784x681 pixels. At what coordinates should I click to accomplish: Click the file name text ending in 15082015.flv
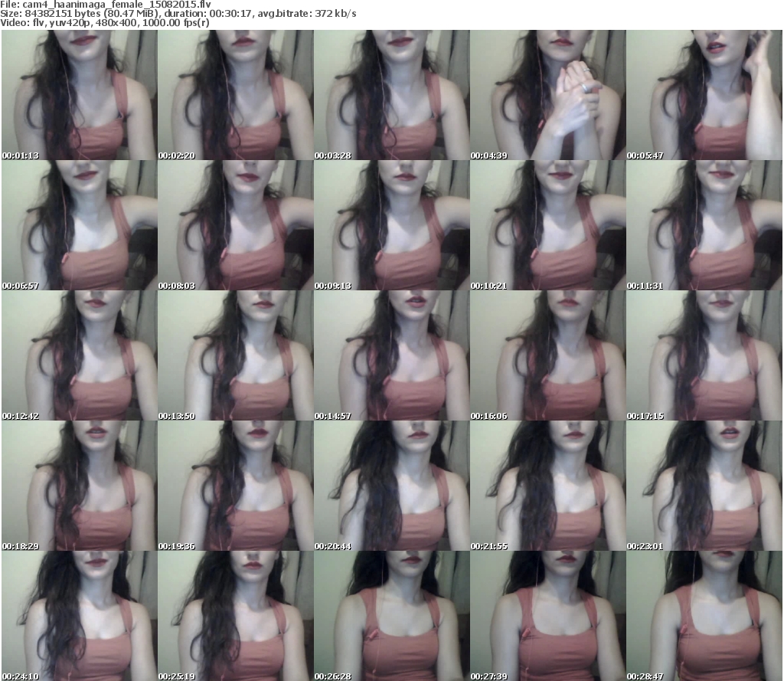point(116,5)
